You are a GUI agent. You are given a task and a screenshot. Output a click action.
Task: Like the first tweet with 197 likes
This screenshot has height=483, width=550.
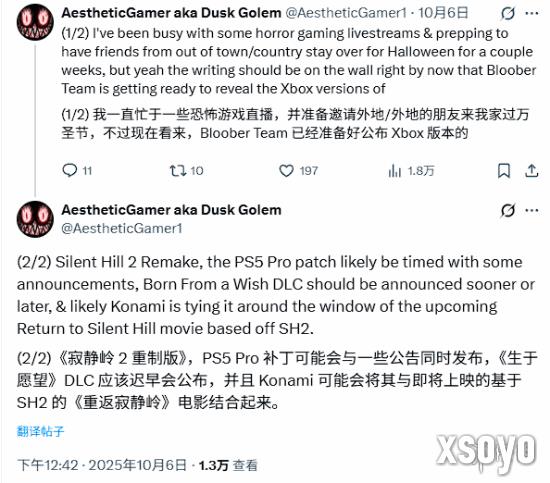pyautogui.click(x=299, y=171)
